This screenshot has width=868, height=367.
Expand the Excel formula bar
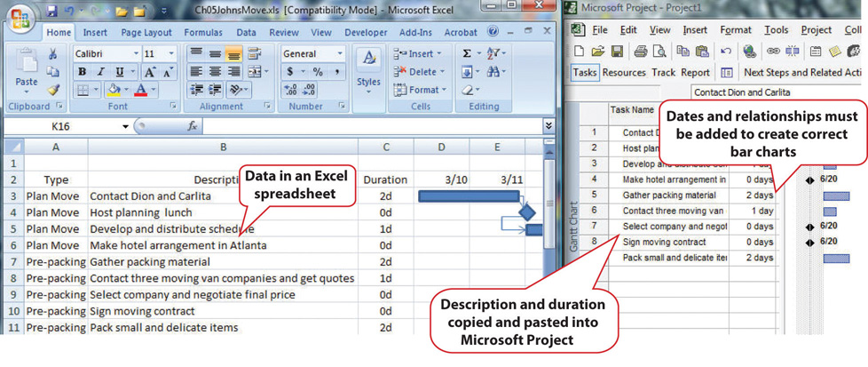click(x=548, y=126)
